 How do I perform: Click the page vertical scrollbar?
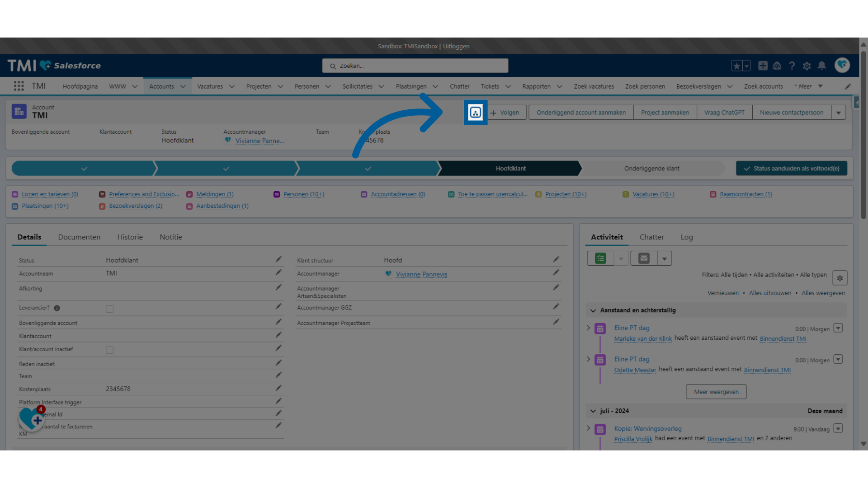click(x=863, y=136)
